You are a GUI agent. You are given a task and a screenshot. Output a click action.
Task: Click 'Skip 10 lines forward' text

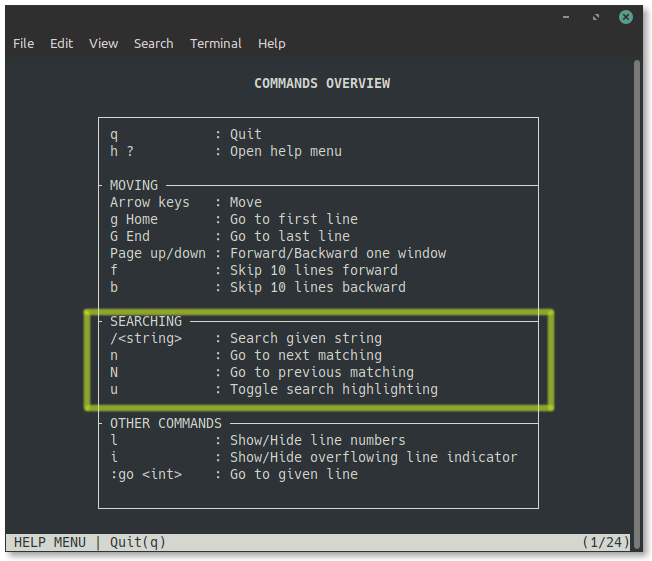pos(314,270)
